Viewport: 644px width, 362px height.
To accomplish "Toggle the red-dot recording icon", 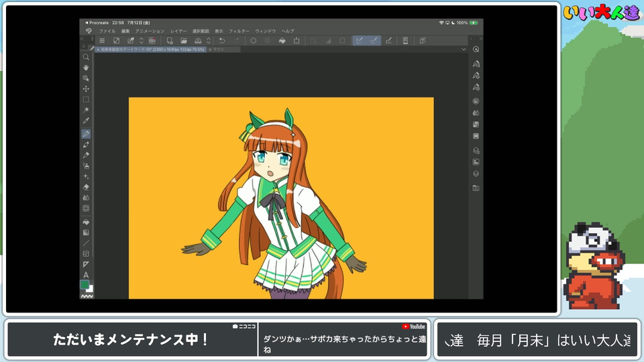I will click(152, 41).
